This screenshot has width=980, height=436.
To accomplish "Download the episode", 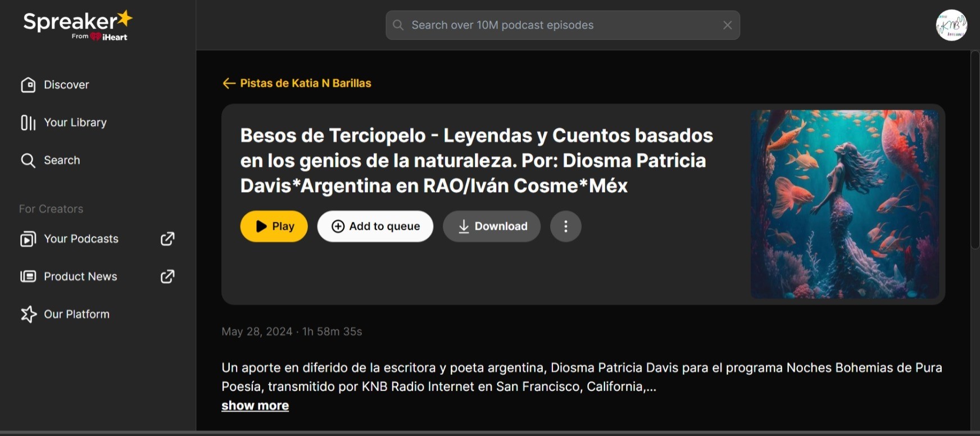I will (491, 226).
